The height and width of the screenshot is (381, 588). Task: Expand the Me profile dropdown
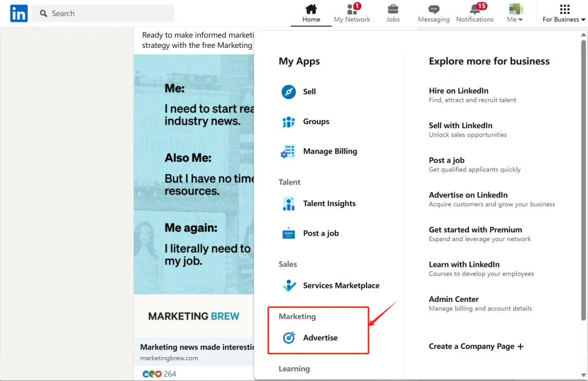(x=515, y=13)
